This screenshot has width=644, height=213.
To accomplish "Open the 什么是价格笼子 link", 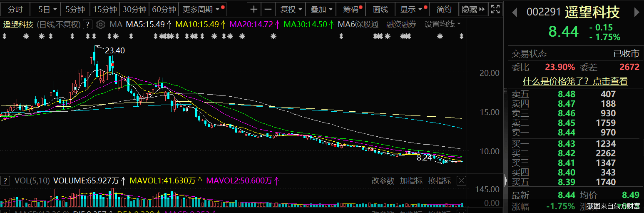I will click(x=575, y=82).
